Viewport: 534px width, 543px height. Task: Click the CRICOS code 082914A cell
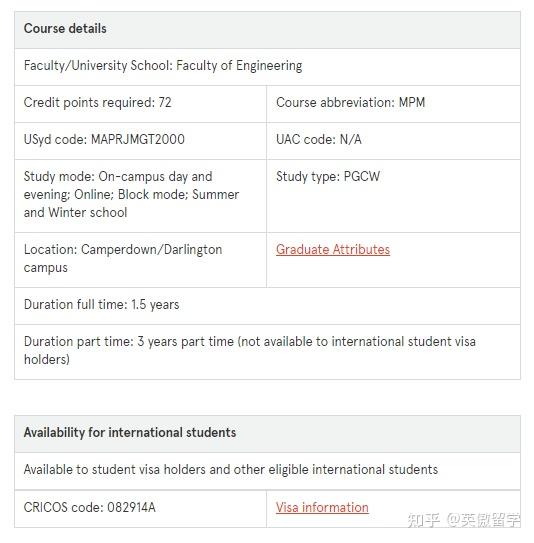coord(141,509)
